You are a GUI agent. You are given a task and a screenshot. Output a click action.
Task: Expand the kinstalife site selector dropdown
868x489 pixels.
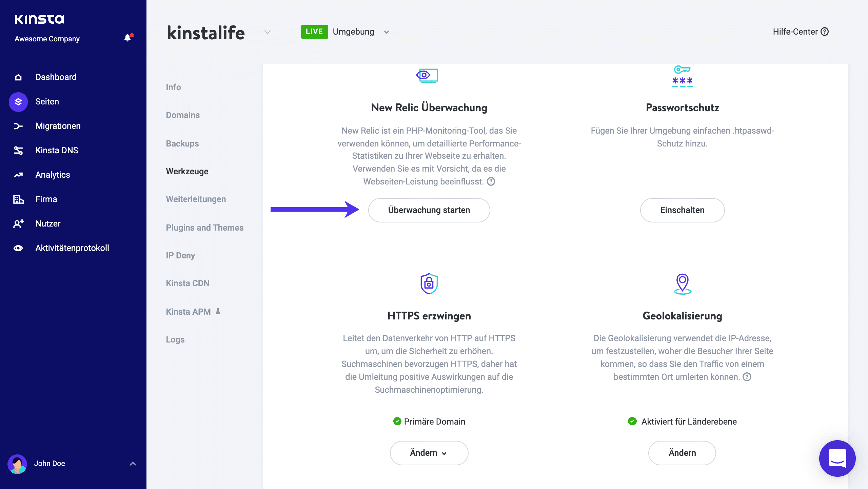pos(267,33)
